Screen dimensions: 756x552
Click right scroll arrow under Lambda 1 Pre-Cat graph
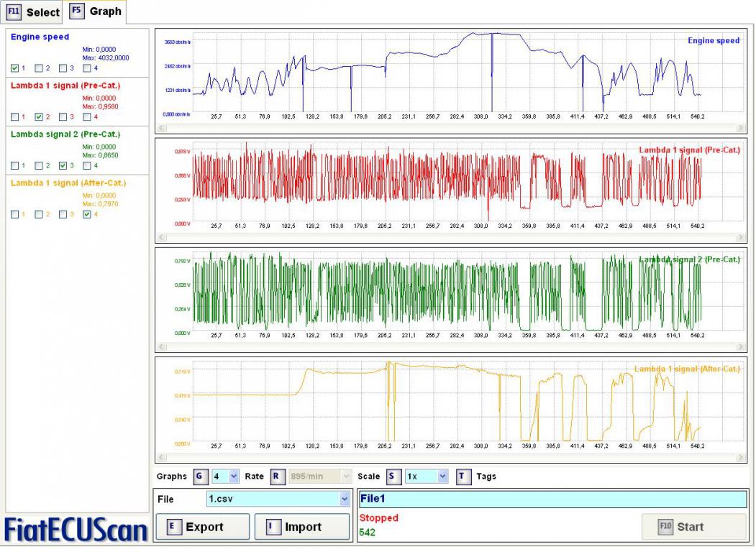point(741,237)
